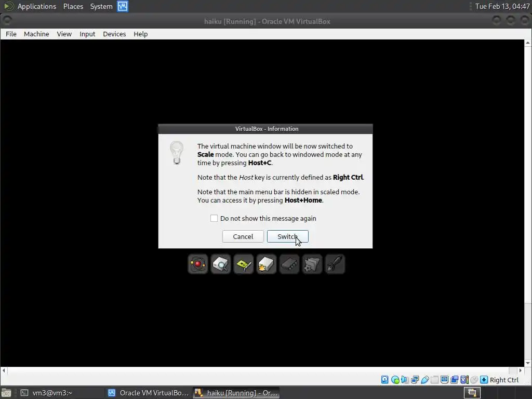The image size is (532, 399).
Task: Click the audio status icon
Action: click(x=405, y=380)
